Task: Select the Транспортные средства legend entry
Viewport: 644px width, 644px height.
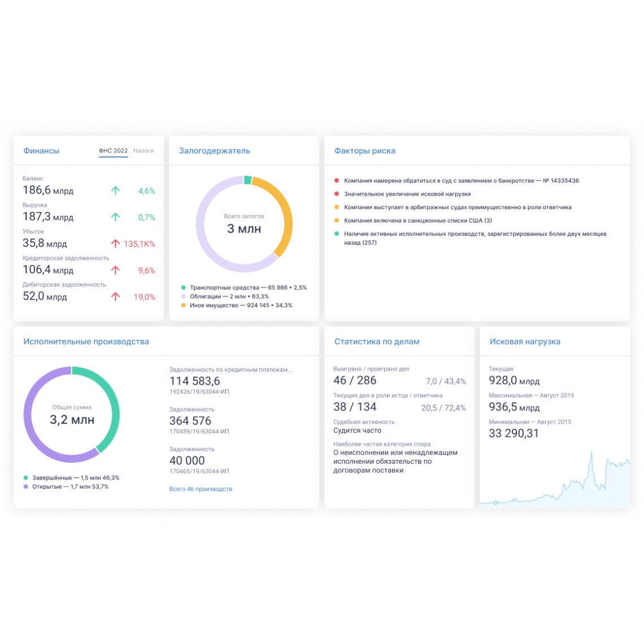Action: (x=248, y=288)
